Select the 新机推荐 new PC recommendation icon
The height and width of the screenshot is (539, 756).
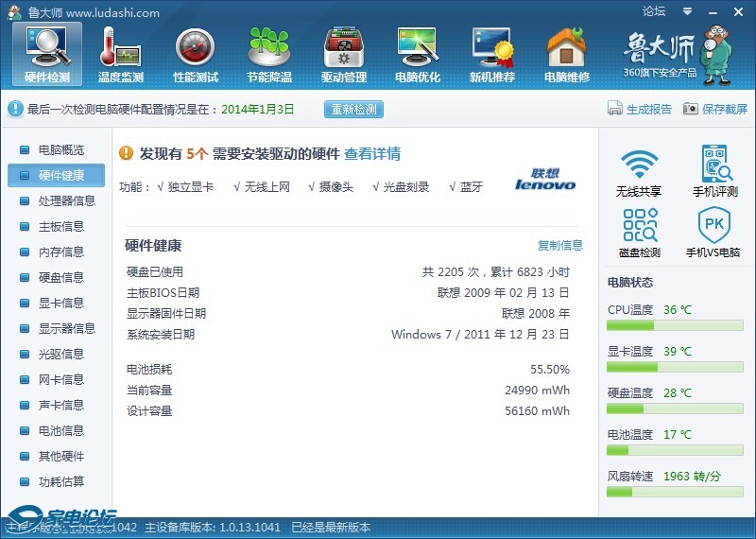pos(492,54)
